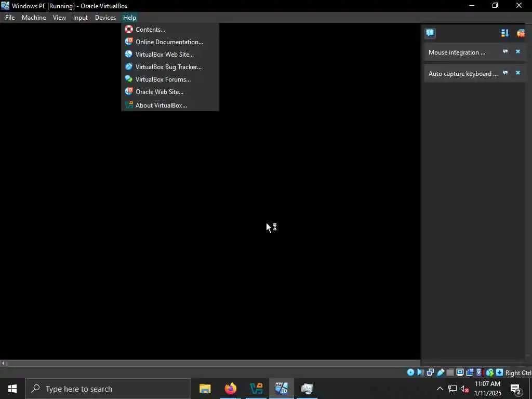Dismiss the Auto capture keyboard notification
This screenshot has width=532, height=399.
(518, 73)
